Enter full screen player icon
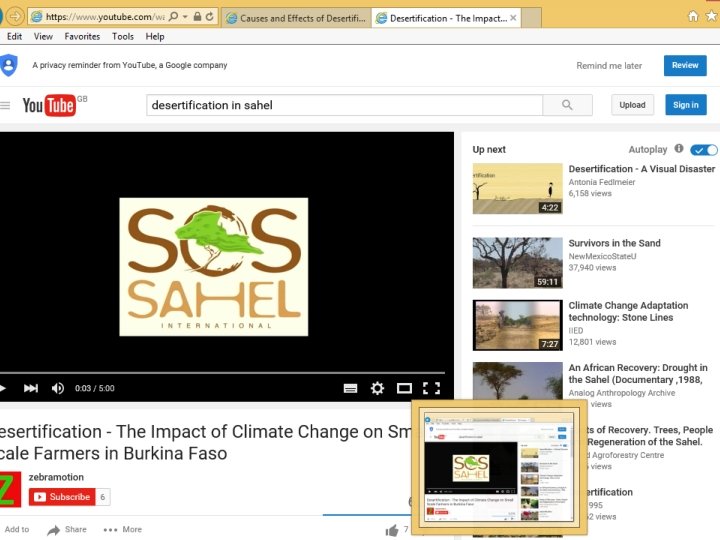 click(x=432, y=388)
